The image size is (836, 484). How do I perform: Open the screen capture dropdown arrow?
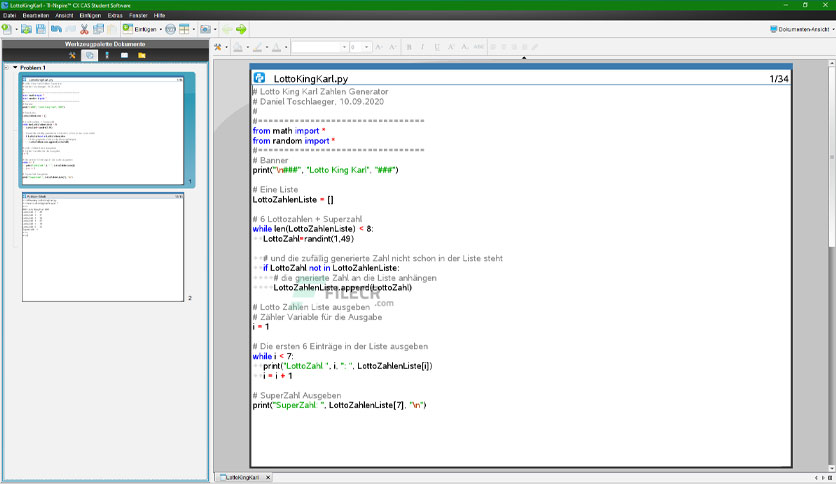click(x=215, y=29)
